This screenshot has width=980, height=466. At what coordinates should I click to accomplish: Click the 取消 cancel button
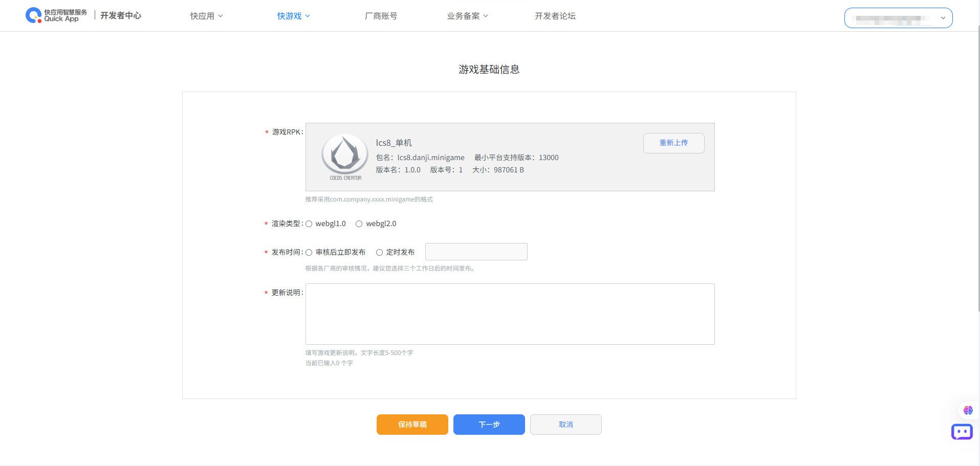pos(565,425)
